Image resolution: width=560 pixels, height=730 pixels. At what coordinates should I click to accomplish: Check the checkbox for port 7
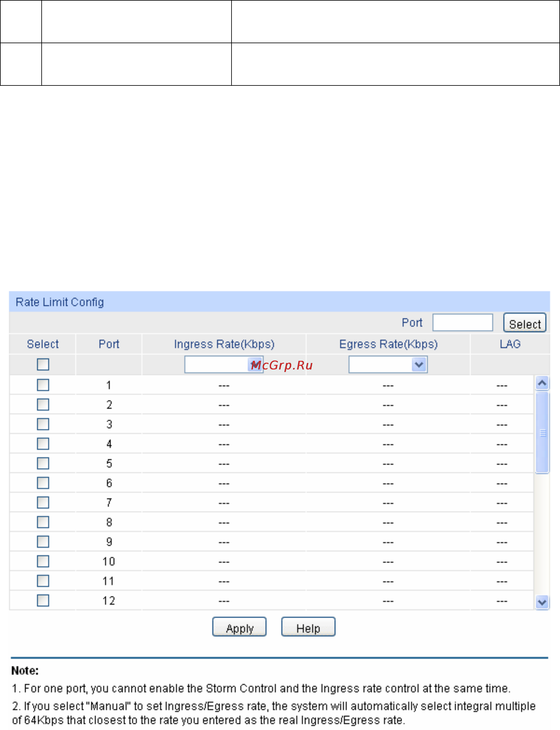coord(43,503)
